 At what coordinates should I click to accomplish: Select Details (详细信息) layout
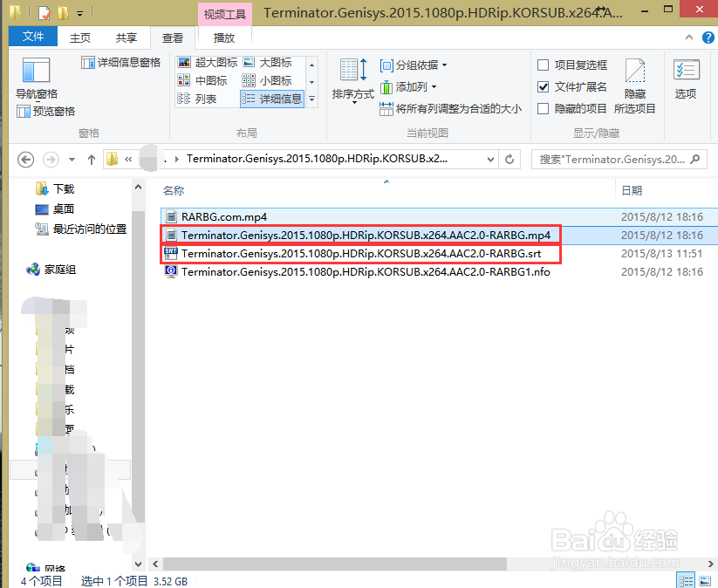(272, 99)
